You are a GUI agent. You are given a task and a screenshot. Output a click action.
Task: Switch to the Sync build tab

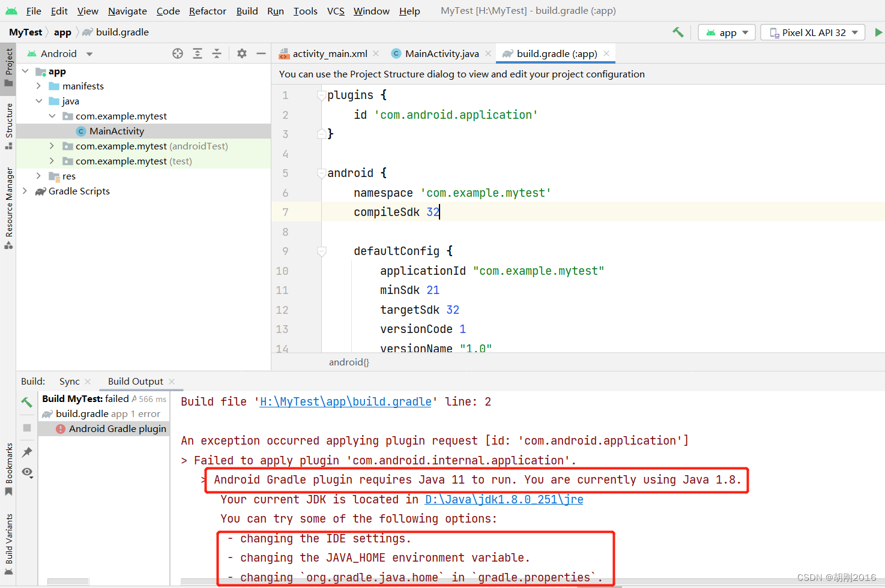70,381
